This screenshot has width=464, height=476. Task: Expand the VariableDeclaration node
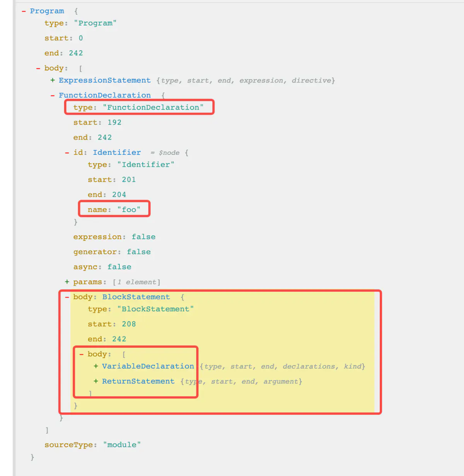[x=96, y=366]
